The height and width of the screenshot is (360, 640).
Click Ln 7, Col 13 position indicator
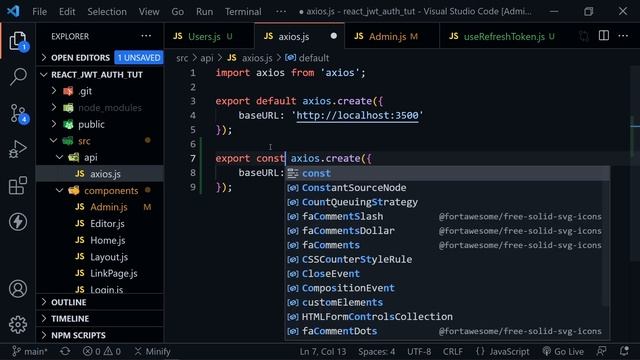point(322,351)
